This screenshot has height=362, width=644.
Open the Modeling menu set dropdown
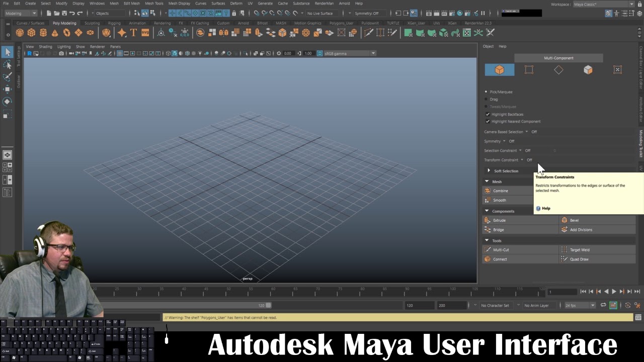[21, 13]
